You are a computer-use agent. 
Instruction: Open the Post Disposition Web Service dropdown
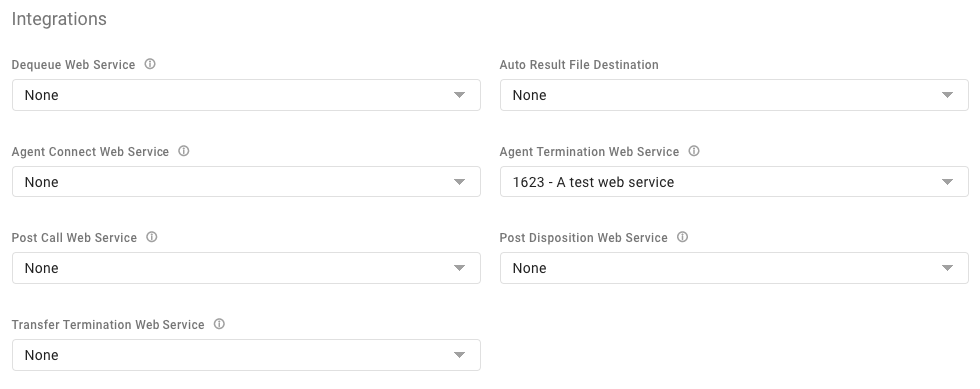pyautogui.click(x=735, y=269)
